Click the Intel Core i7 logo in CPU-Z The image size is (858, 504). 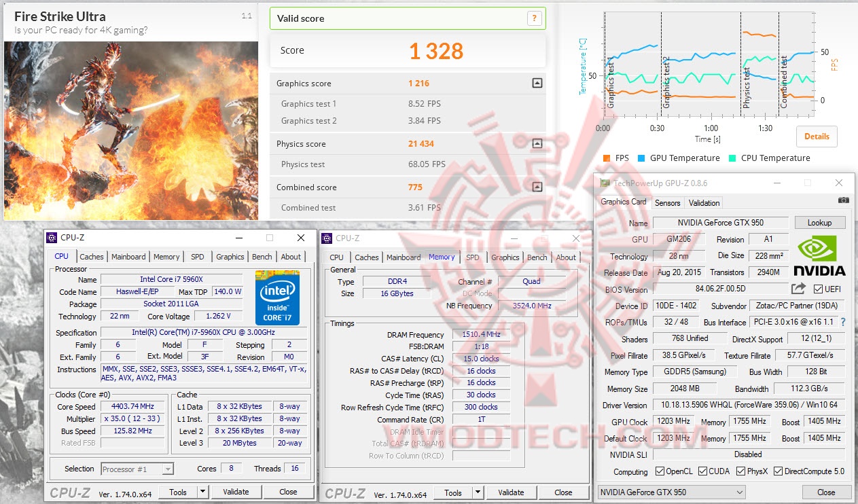277,297
